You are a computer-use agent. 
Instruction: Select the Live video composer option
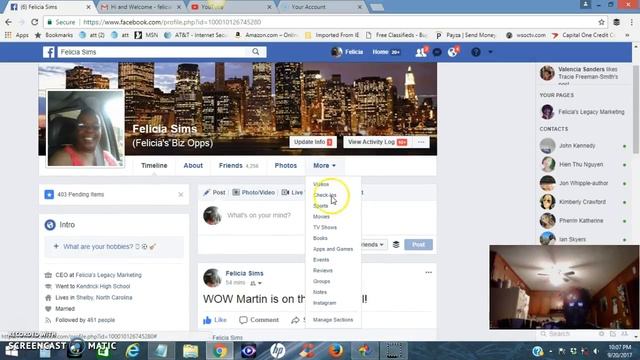tap(292, 192)
